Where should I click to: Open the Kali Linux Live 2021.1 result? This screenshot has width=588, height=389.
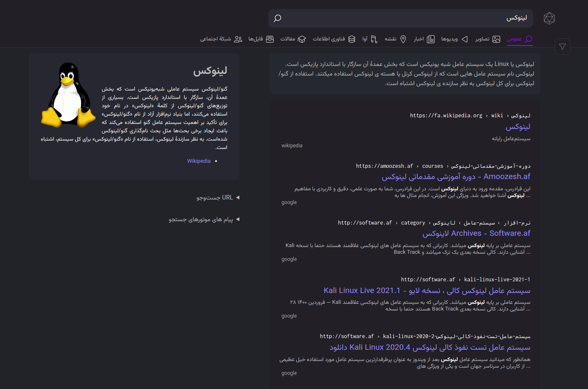pos(427,290)
